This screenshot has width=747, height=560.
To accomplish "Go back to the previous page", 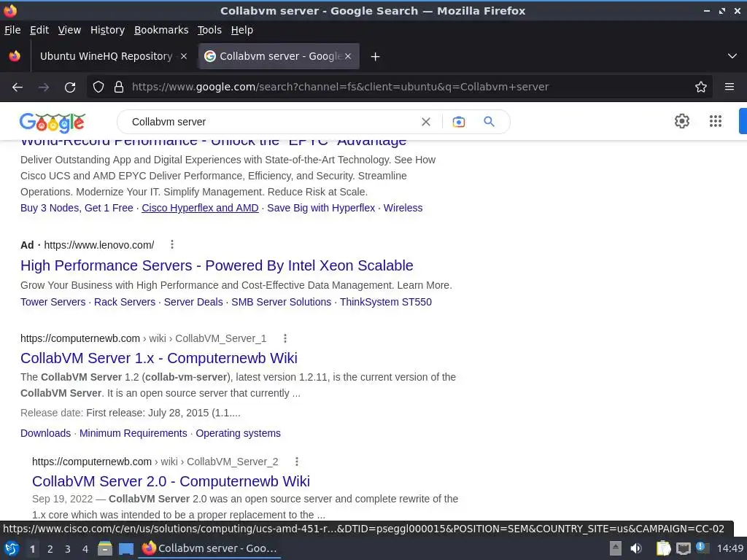I will 18,87.
